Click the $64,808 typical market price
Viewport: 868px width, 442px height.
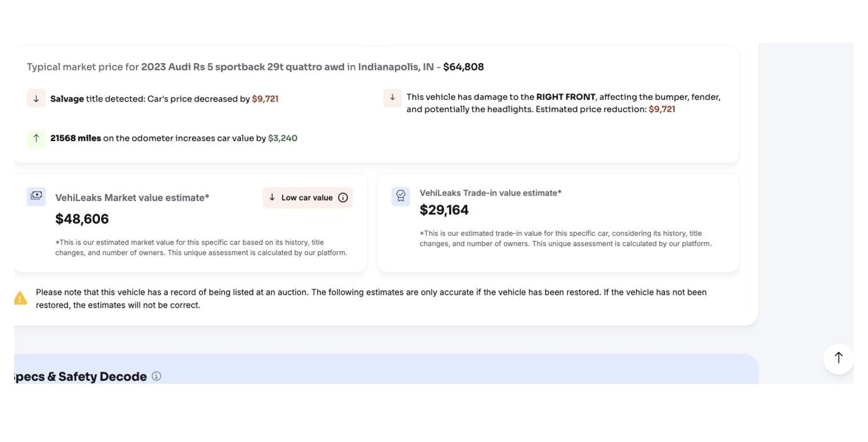(x=463, y=67)
